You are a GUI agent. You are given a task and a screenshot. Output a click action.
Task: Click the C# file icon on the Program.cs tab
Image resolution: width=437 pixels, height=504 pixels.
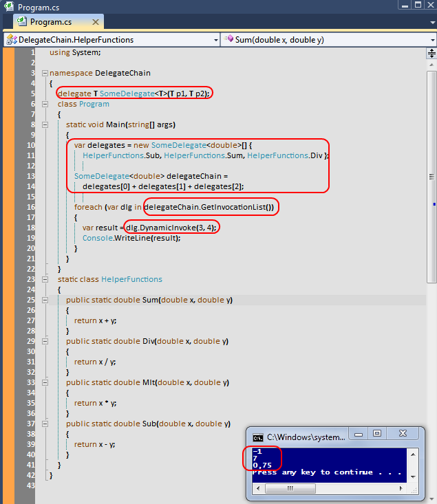tap(21, 22)
